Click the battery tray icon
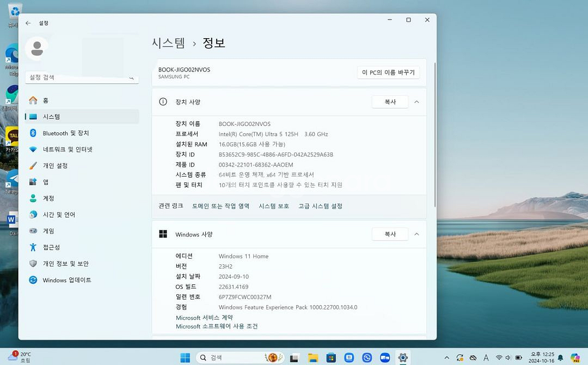 tap(519, 357)
